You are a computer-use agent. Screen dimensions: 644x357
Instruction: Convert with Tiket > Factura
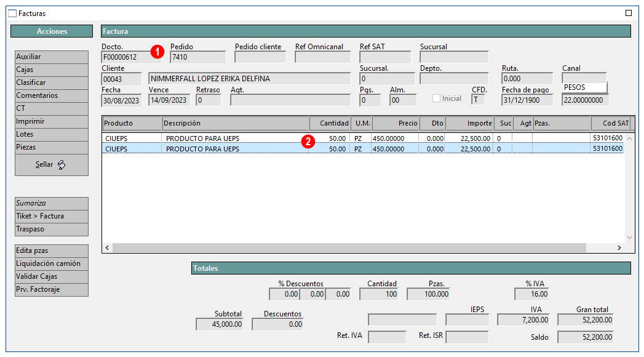[51, 216]
